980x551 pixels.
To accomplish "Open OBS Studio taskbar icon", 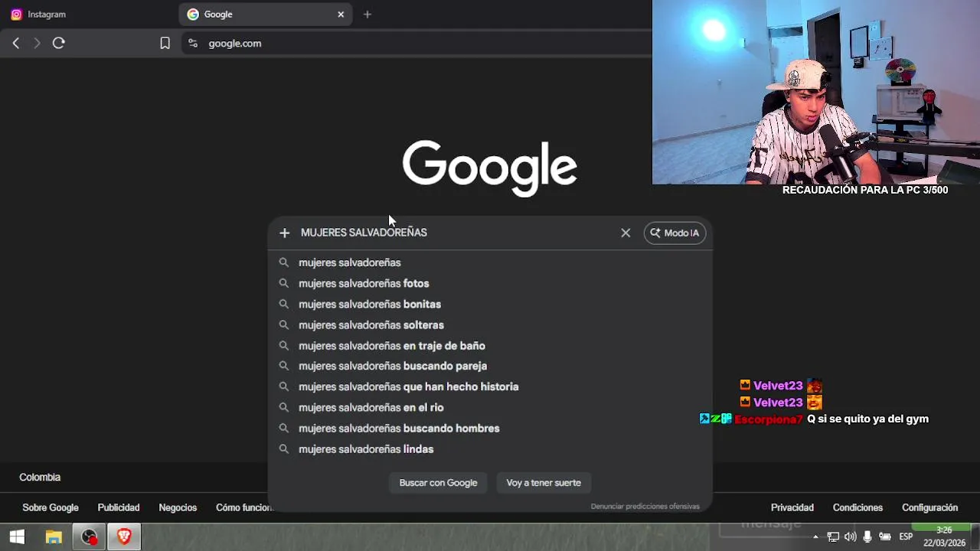I will (x=90, y=537).
